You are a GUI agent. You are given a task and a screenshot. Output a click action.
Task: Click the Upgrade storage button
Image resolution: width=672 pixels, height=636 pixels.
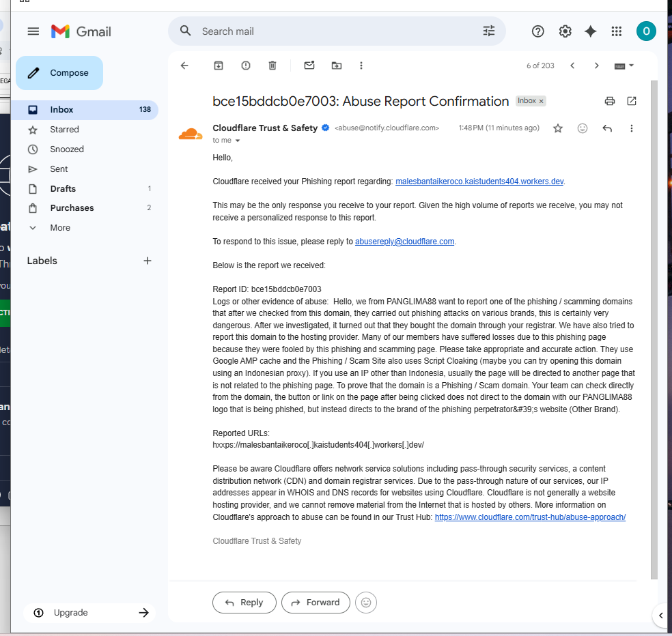90,613
